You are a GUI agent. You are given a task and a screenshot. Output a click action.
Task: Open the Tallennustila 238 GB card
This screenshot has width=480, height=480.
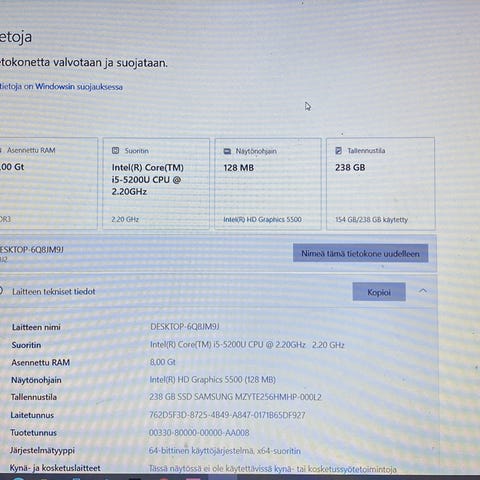381,184
